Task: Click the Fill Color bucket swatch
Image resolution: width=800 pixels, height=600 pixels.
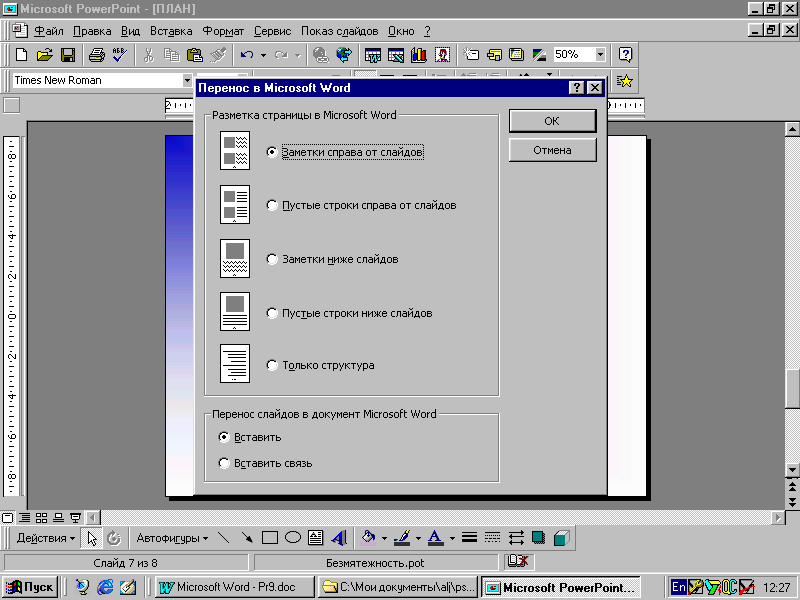Action: [x=368, y=538]
